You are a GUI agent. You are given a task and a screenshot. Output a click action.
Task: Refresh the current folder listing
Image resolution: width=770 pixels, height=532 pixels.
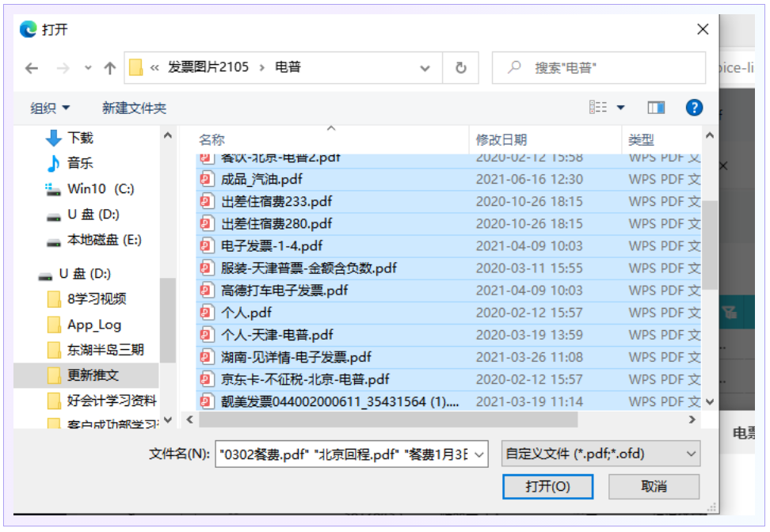pos(460,68)
